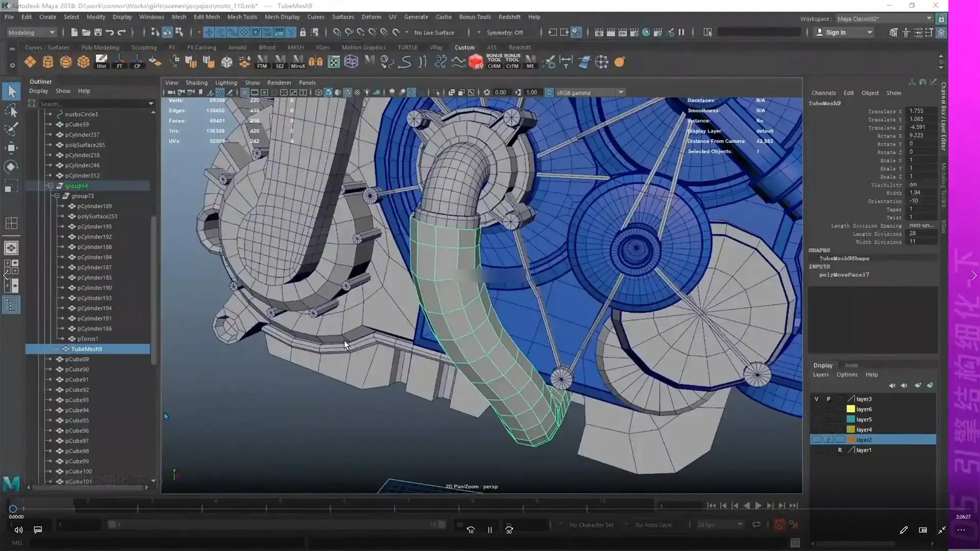Click the Save scene icon in toolbar
This screenshot has height=551, width=980.
coord(98,32)
